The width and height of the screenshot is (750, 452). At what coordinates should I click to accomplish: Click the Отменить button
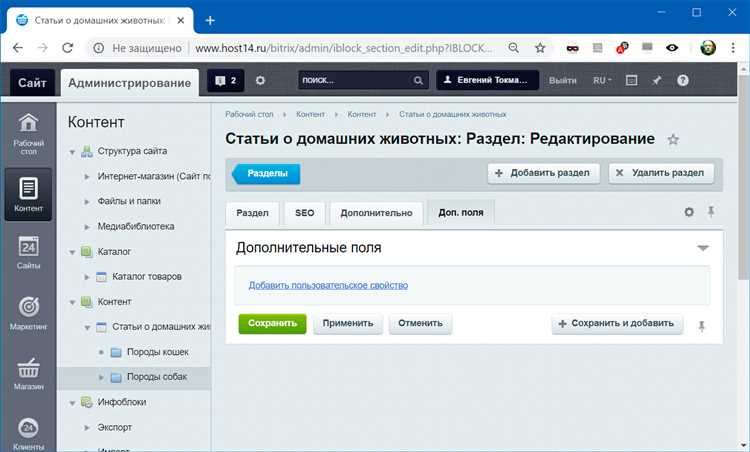click(420, 323)
